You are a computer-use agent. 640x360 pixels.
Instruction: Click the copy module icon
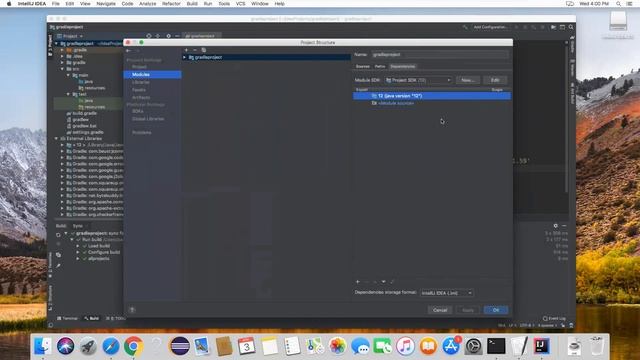[204, 50]
